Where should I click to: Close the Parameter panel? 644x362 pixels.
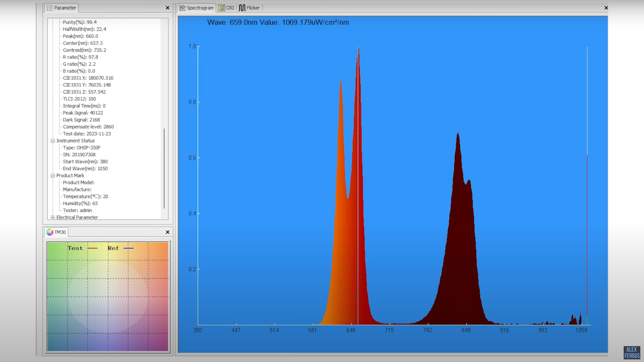coord(167,8)
